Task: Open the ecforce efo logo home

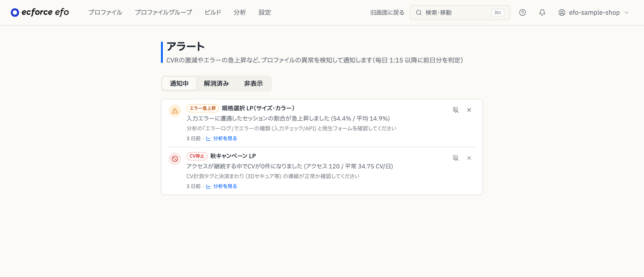Action: point(40,13)
